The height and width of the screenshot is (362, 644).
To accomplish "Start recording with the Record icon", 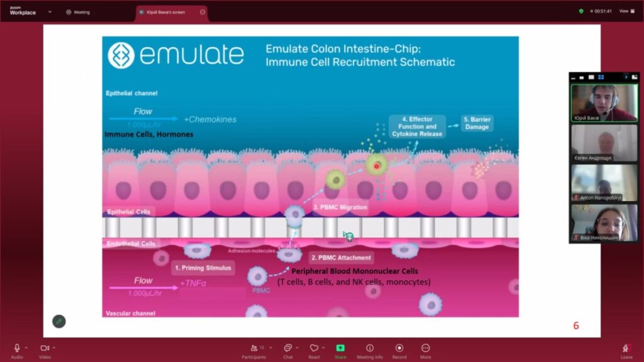I will click(x=399, y=348).
